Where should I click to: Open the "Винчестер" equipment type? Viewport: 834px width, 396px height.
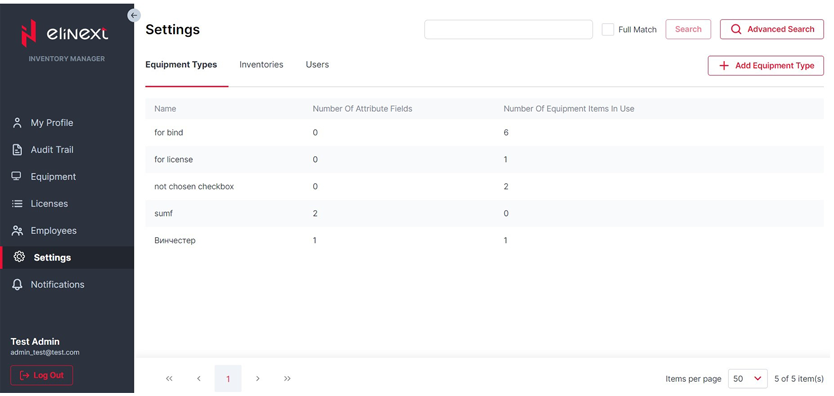pos(484,241)
